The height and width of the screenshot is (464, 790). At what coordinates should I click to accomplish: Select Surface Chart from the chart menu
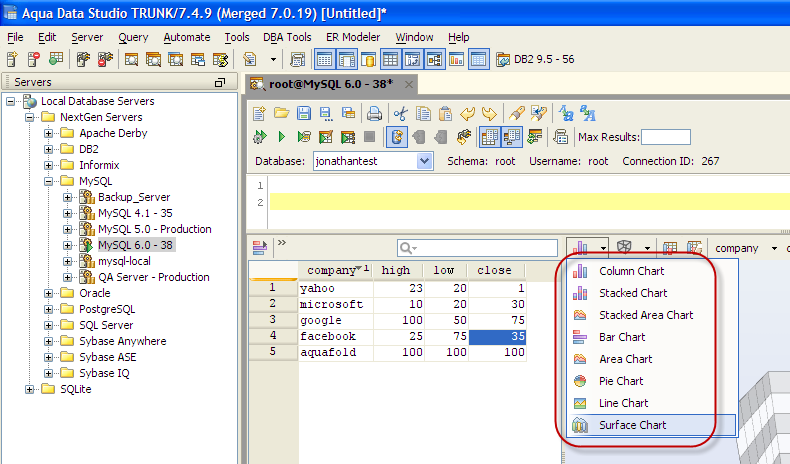point(651,425)
